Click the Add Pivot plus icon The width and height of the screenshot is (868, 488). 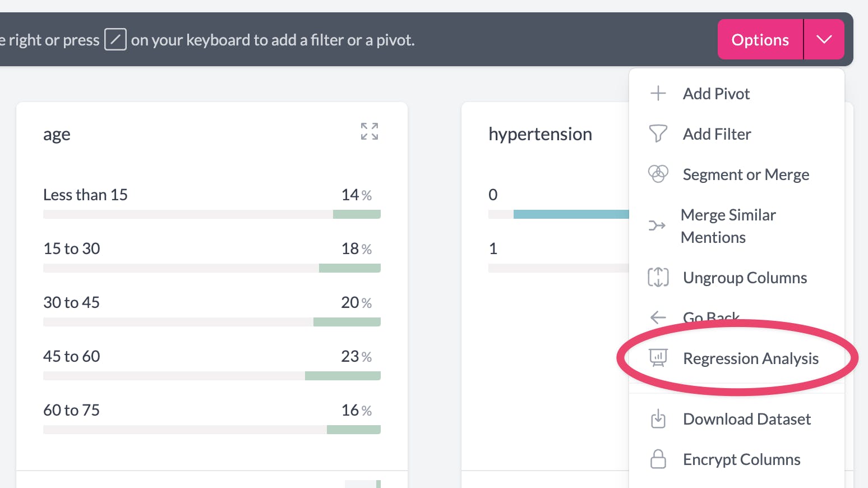pos(658,94)
